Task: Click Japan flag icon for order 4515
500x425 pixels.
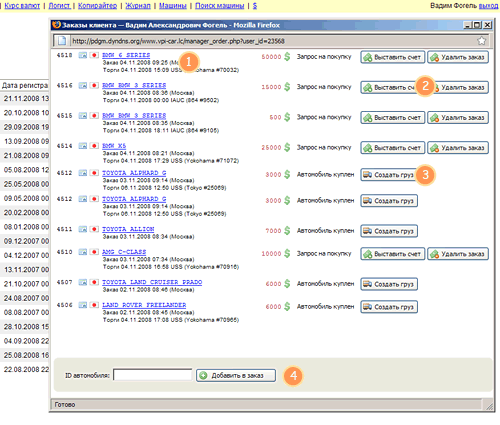Action: click(94, 116)
